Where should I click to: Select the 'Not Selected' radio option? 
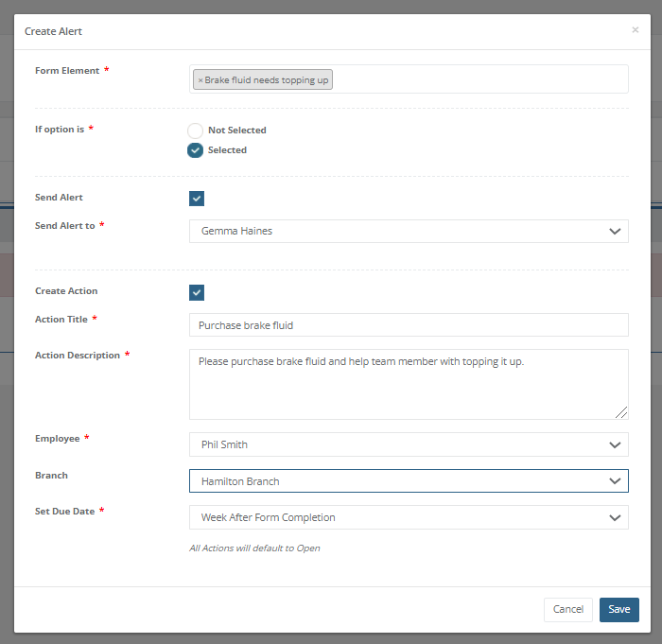196,131
